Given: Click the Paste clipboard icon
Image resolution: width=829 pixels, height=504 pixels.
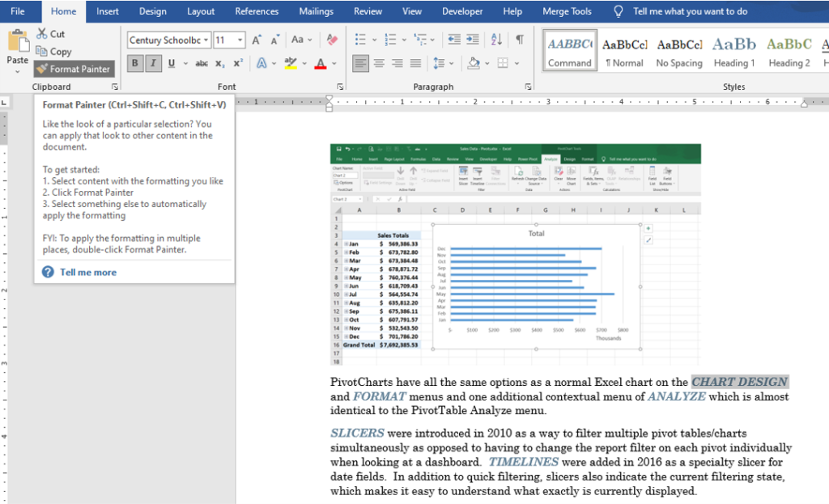Looking at the screenshot, I should [18, 41].
